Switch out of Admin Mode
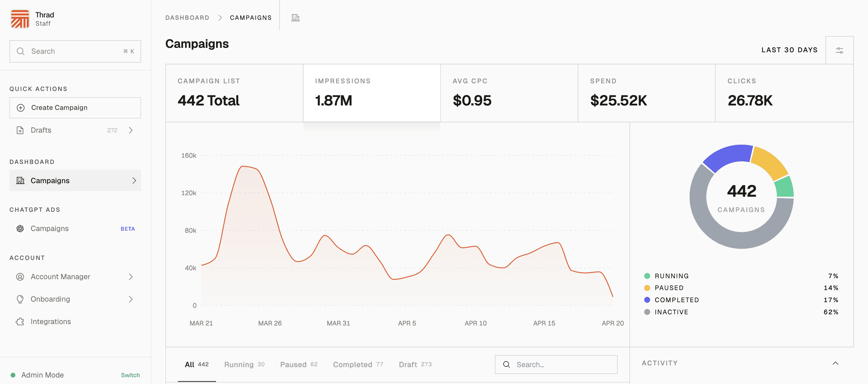The image size is (868, 384). coord(130,375)
